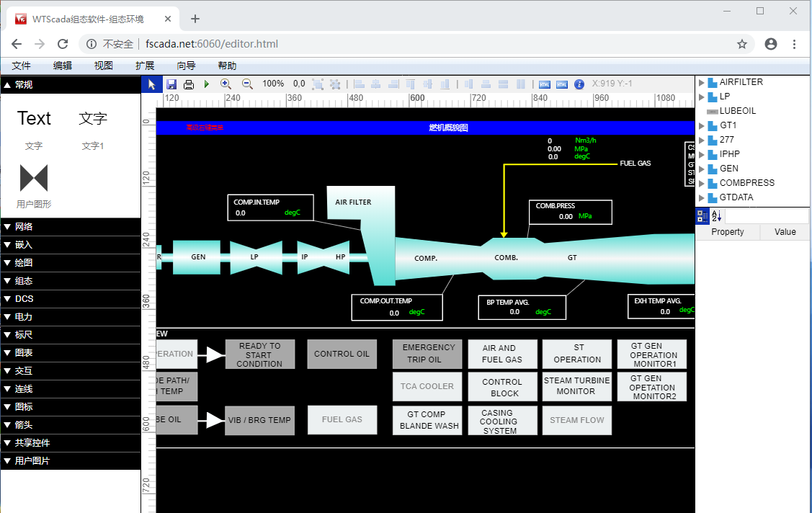Expand the 网络 palette section
812x513 pixels.
click(x=71, y=227)
